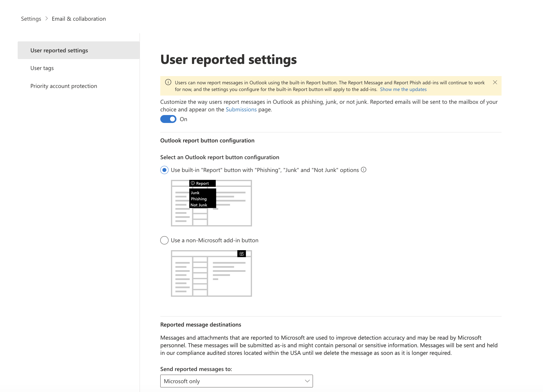Dismiss the yellow info banner

[x=495, y=82]
